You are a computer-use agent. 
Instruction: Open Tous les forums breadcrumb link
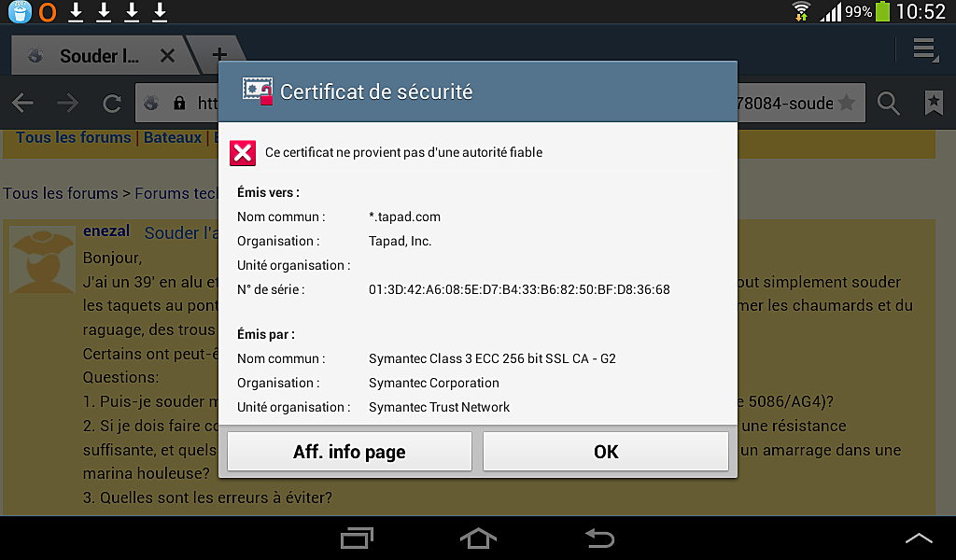coord(61,193)
